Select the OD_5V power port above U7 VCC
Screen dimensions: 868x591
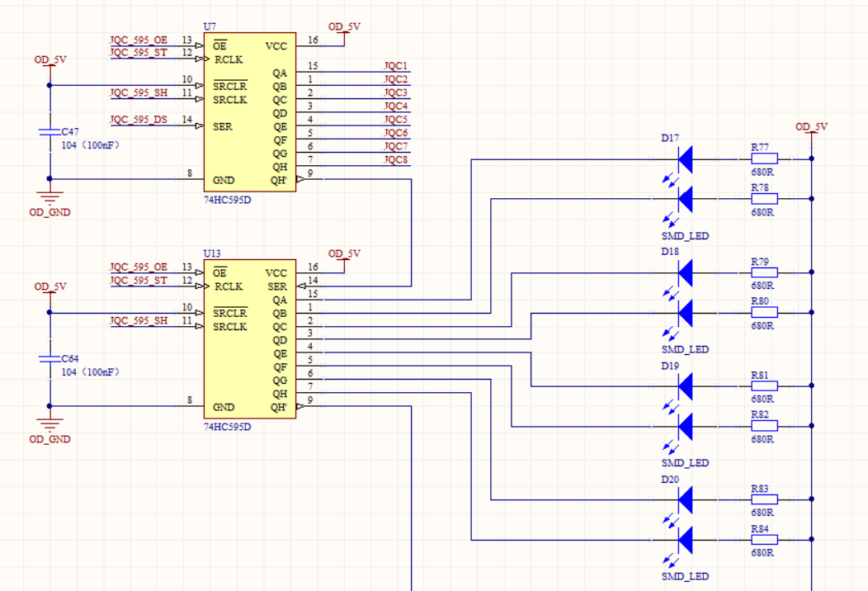coord(344,27)
